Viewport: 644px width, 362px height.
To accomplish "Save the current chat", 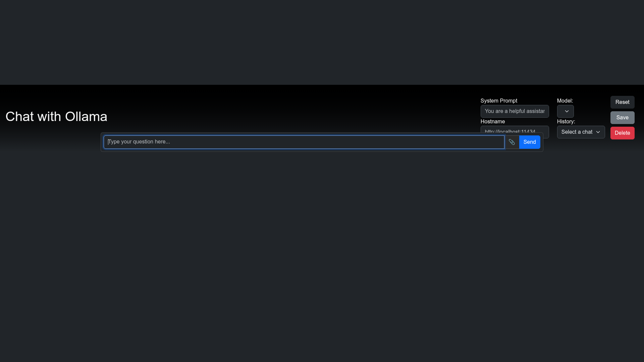I will click(x=622, y=118).
